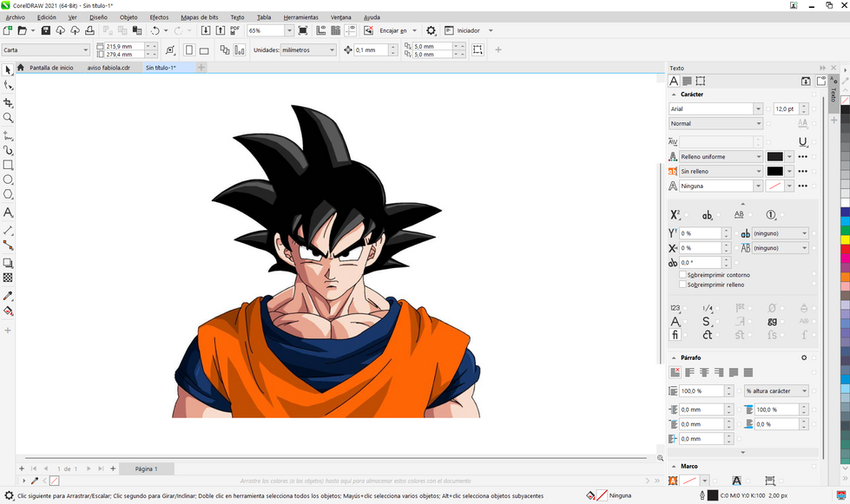Open Options via the gear icon
Screen dimensions: 850x504
pyautogui.click(x=431, y=30)
